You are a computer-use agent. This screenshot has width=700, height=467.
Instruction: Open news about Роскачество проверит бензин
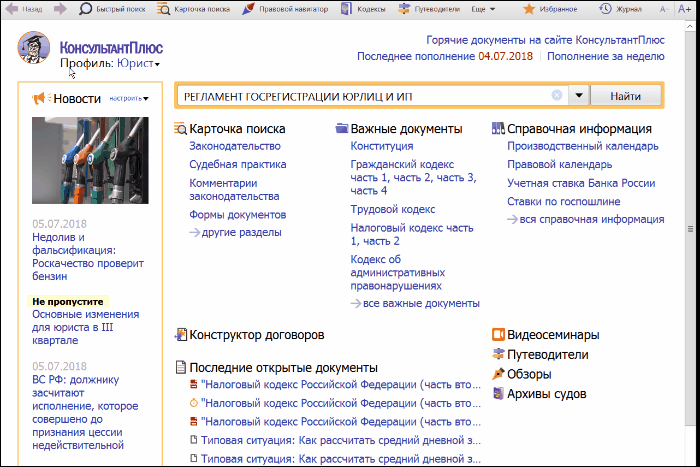(x=88, y=257)
